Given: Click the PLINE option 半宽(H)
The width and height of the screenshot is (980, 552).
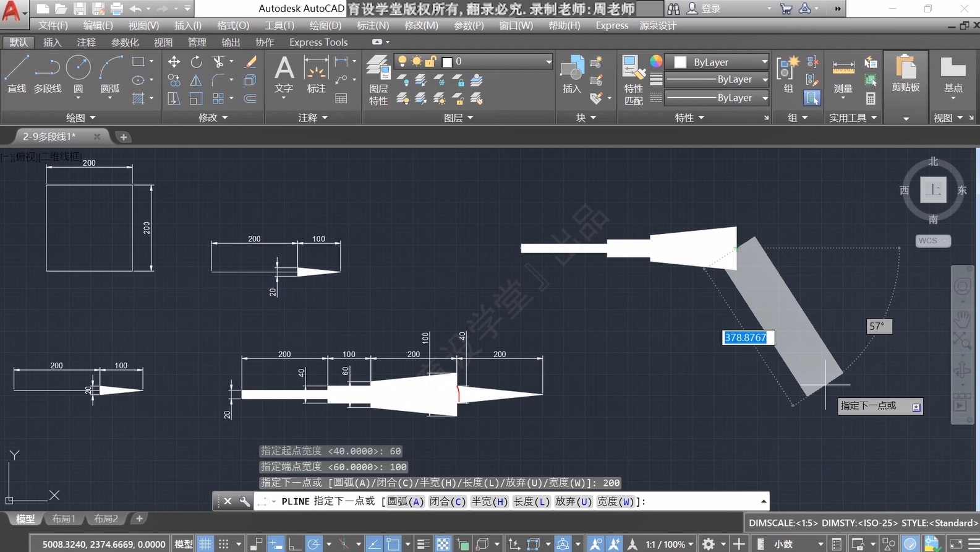Looking at the screenshot, I should pyautogui.click(x=490, y=501).
